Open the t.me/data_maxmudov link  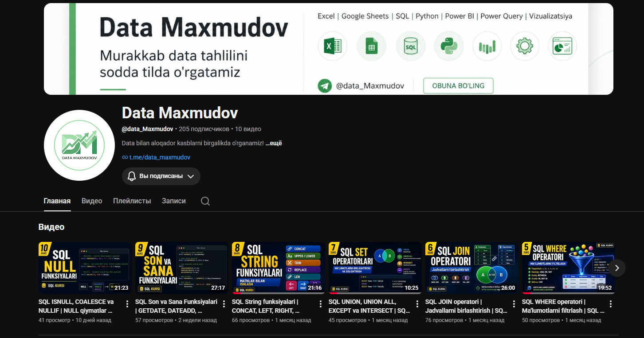click(x=160, y=157)
